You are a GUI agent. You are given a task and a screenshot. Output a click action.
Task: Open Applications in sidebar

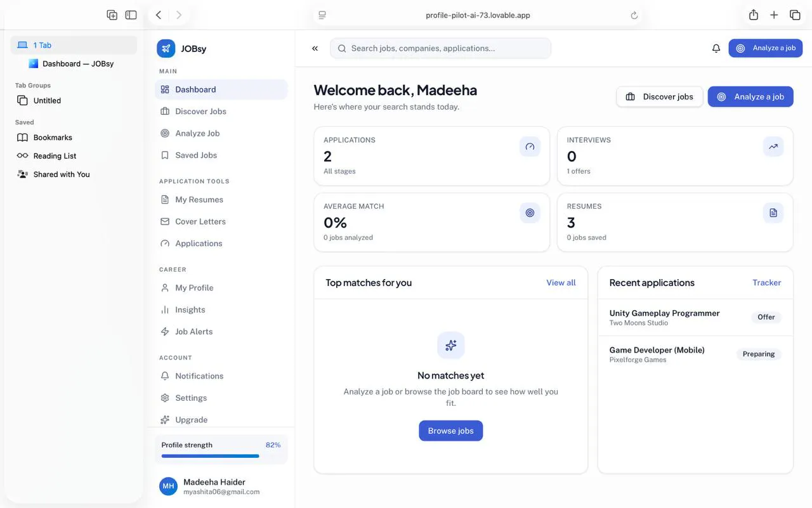[x=221, y=244]
